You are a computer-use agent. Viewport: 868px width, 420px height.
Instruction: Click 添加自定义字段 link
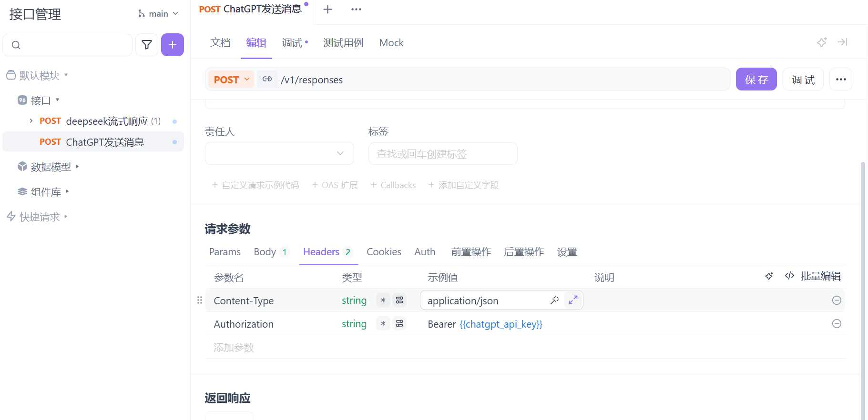(x=463, y=185)
